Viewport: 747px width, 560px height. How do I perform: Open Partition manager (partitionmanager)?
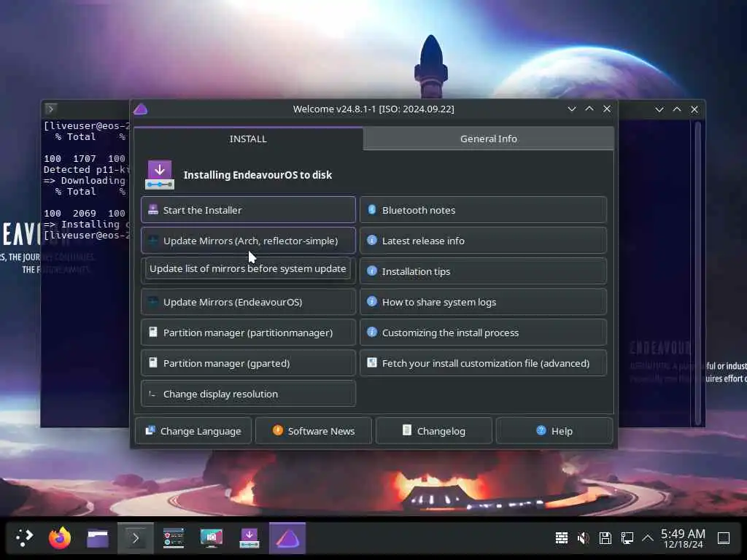coord(248,332)
